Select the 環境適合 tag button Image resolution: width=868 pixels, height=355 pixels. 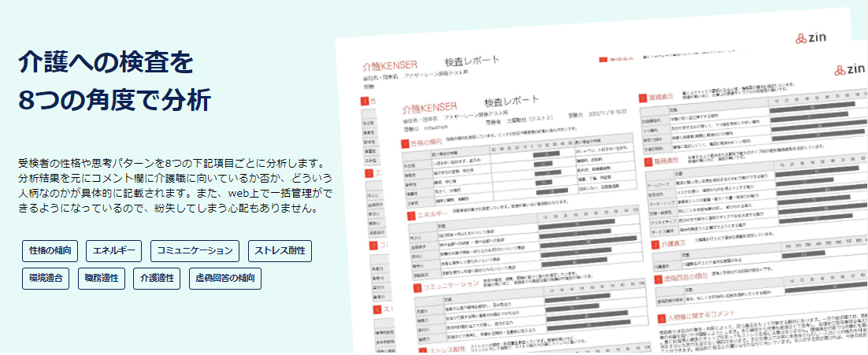click(x=46, y=279)
